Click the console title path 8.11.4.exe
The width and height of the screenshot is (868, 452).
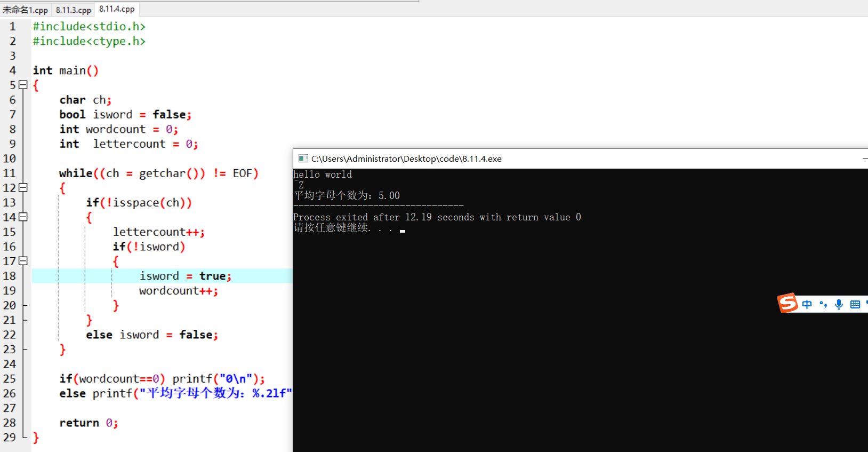(406, 158)
